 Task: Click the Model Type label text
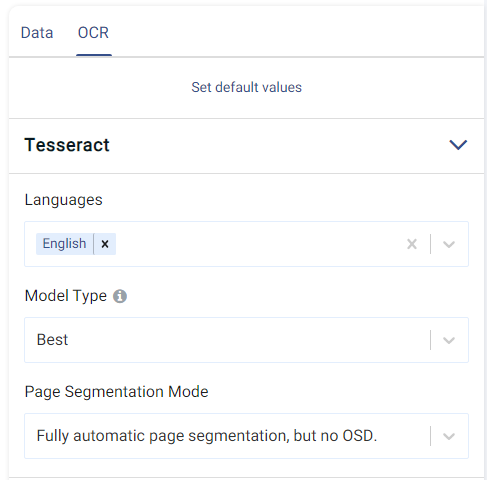point(66,296)
